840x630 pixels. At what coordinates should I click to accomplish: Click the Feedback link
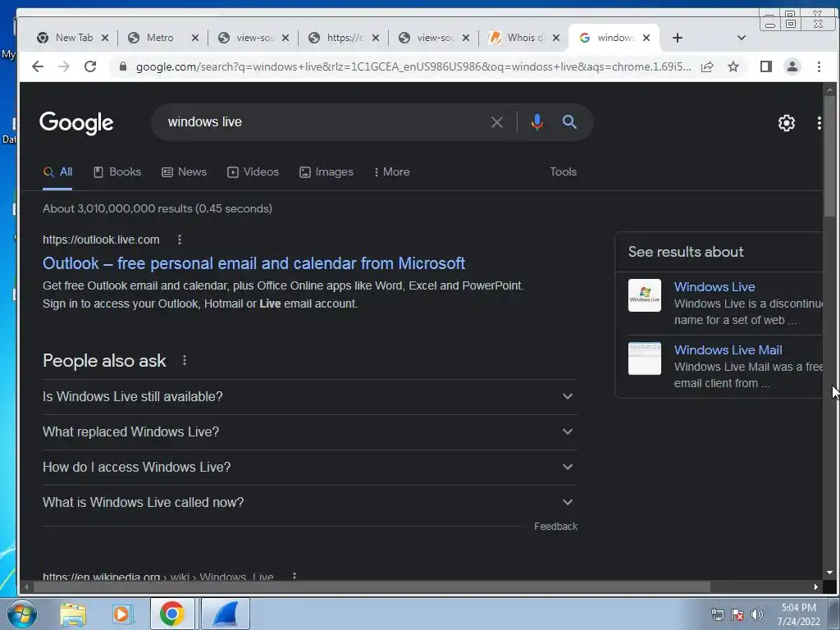pos(555,527)
